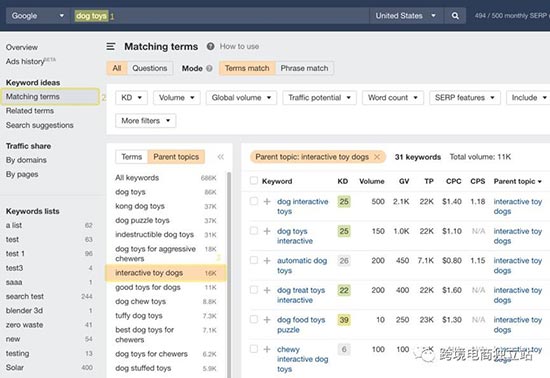Open the 'zero waste' keyword list
Screen dimensions: 550x378
pyautogui.click(x=25, y=325)
